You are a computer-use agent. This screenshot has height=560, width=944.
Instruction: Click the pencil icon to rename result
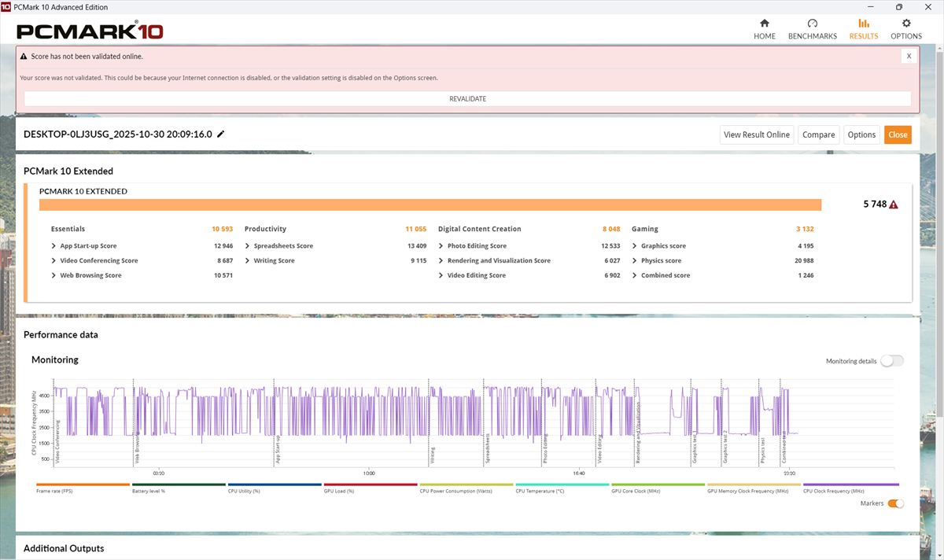click(221, 134)
